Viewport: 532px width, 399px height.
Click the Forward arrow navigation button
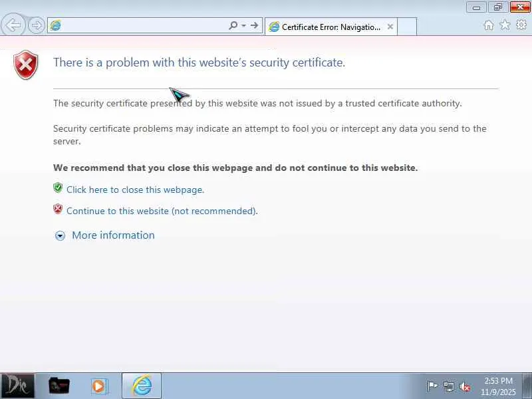(37, 25)
